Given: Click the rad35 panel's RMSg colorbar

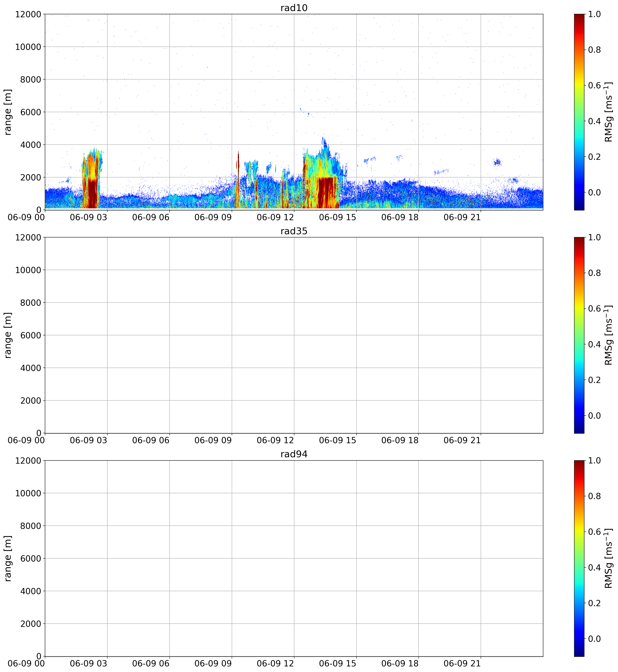Looking at the screenshot, I should point(579,335).
